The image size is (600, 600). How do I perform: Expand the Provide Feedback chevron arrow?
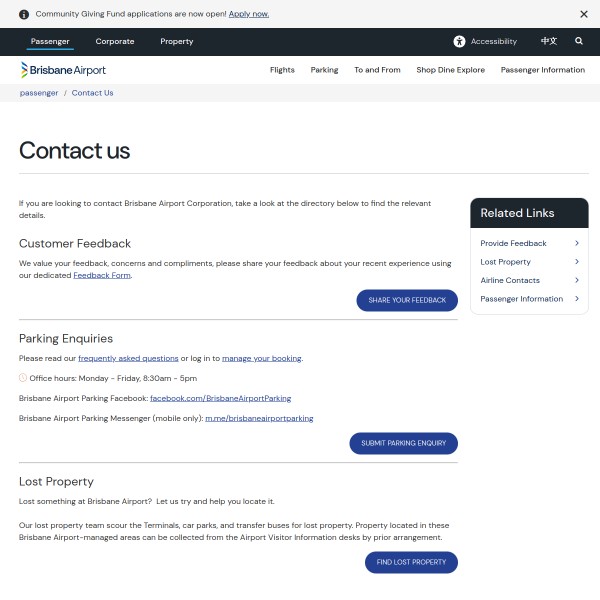pyautogui.click(x=577, y=243)
